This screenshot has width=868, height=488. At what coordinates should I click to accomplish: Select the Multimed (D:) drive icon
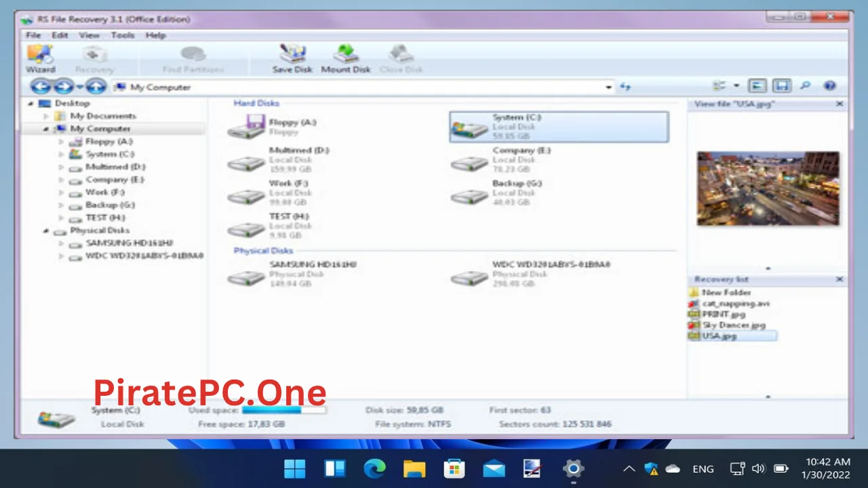[245, 163]
